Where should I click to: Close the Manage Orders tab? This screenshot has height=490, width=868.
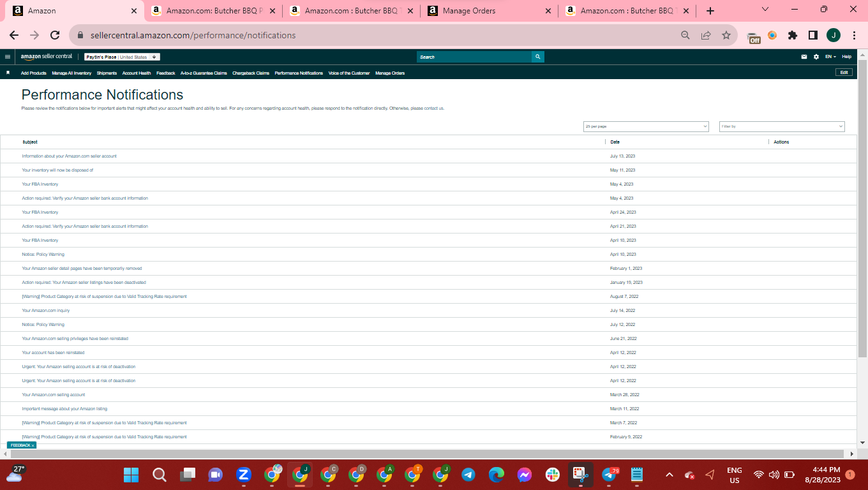[549, 11]
